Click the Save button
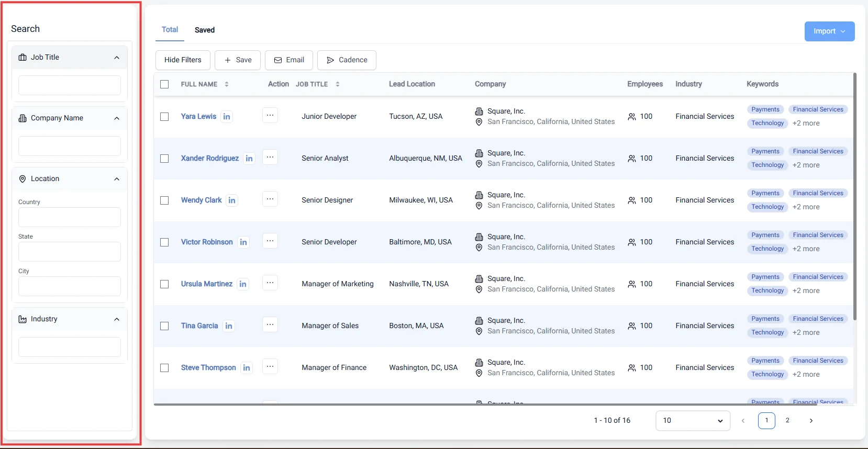868x449 pixels. click(x=238, y=60)
